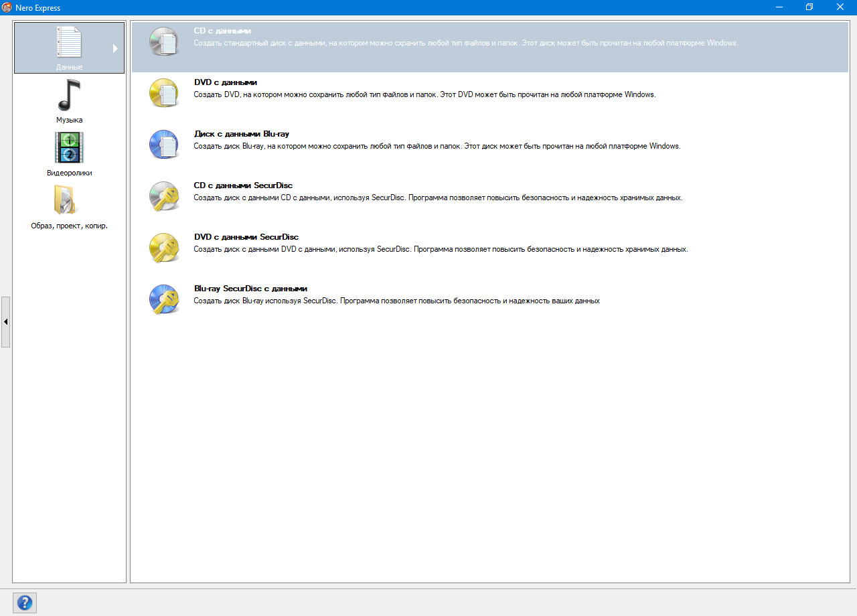Click the CD с данными description text

[x=465, y=43]
